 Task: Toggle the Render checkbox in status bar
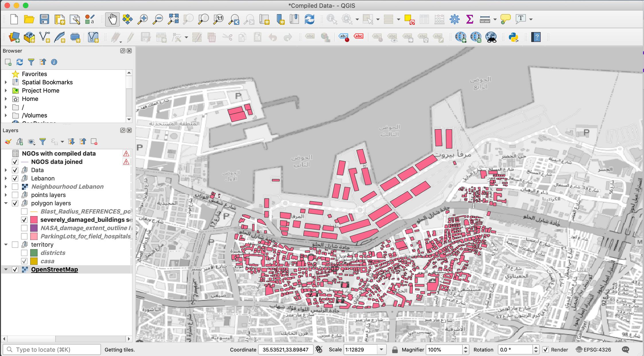click(x=546, y=350)
